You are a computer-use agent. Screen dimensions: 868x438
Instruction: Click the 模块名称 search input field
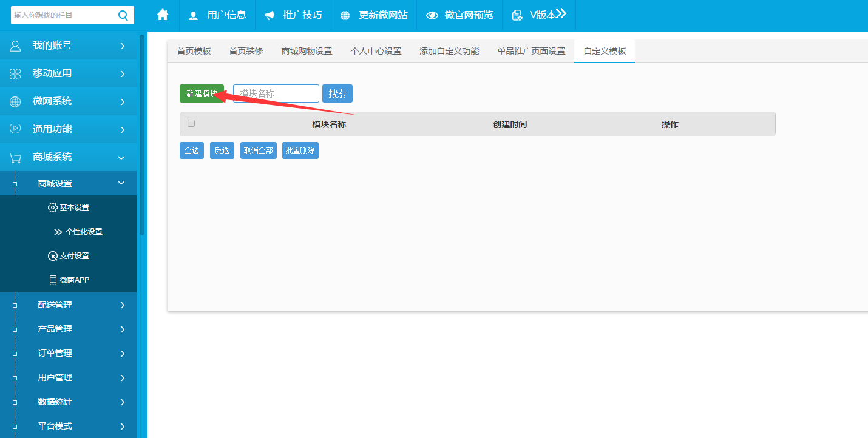coord(276,93)
